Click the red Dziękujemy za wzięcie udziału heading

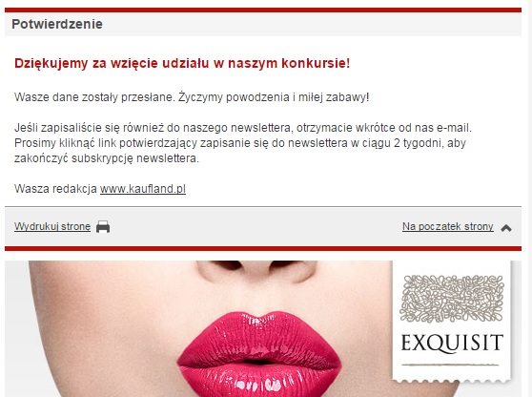click(x=182, y=63)
